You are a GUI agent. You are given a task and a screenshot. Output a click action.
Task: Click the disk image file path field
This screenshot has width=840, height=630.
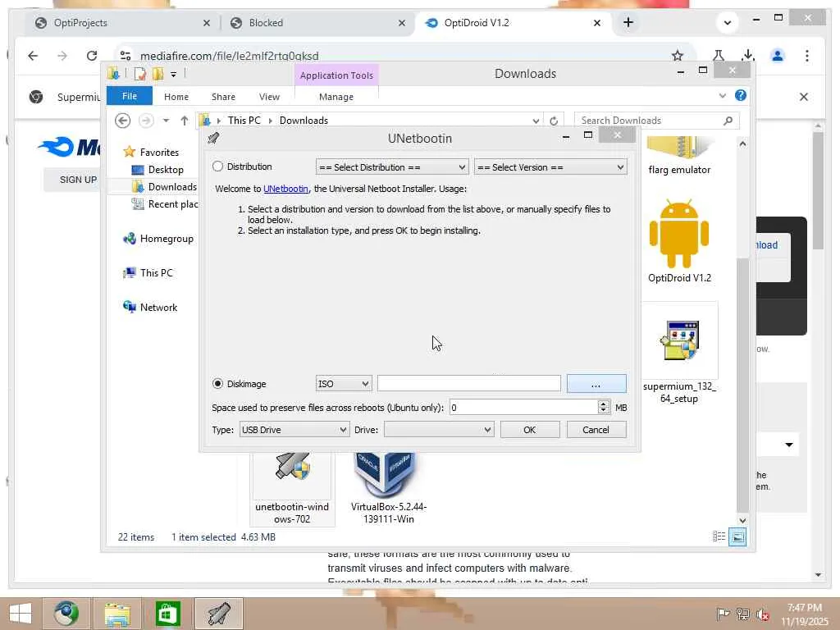(468, 384)
